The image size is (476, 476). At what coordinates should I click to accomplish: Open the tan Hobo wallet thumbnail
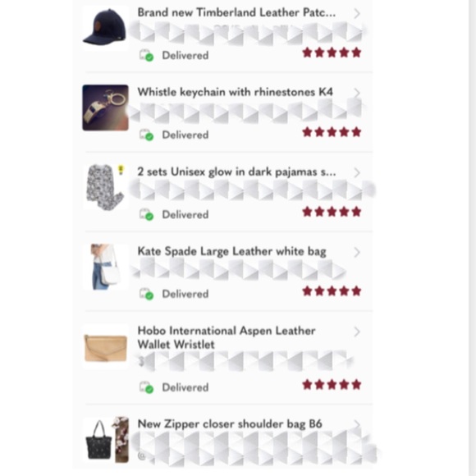pyautogui.click(x=105, y=346)
